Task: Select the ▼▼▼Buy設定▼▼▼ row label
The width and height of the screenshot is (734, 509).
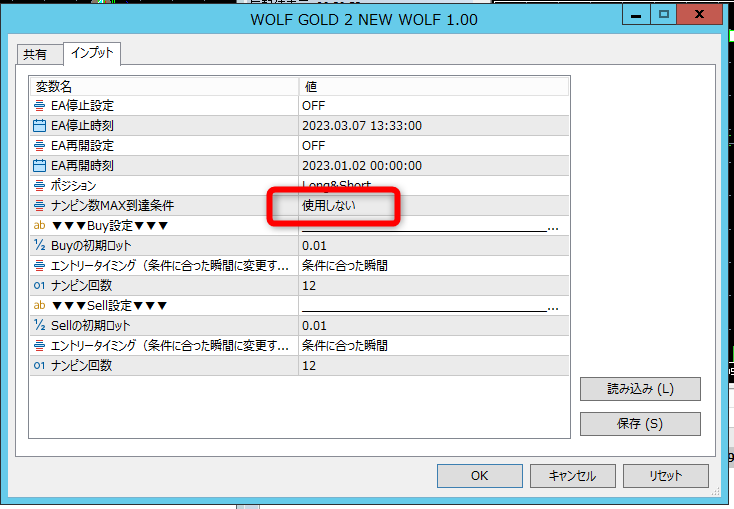Action: tap(110, 226)
